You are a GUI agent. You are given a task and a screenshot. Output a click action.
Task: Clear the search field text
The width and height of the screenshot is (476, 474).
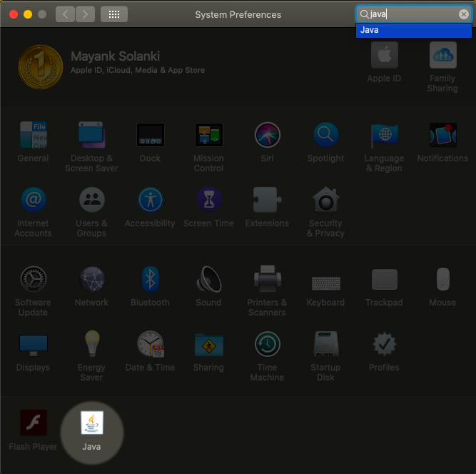464,14
